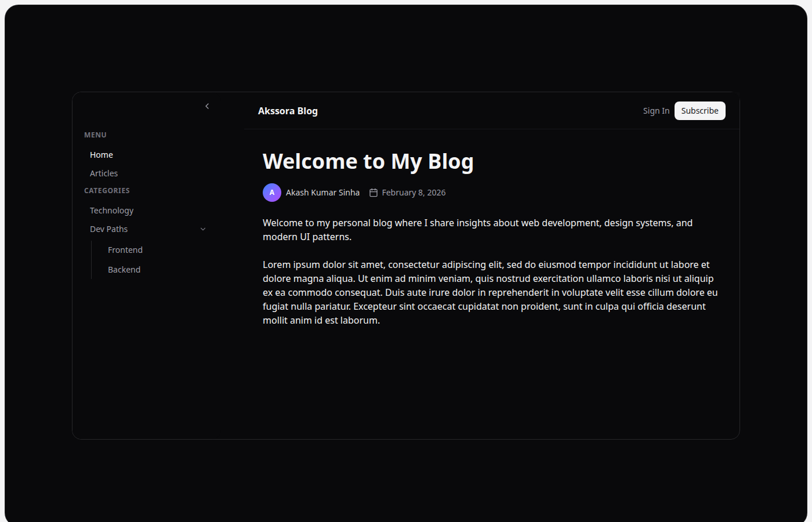Viewport: 812px width, 522px height.
Task: Click the purple author avatar icon
Action: pyautogui.click(x=272, y=193)
